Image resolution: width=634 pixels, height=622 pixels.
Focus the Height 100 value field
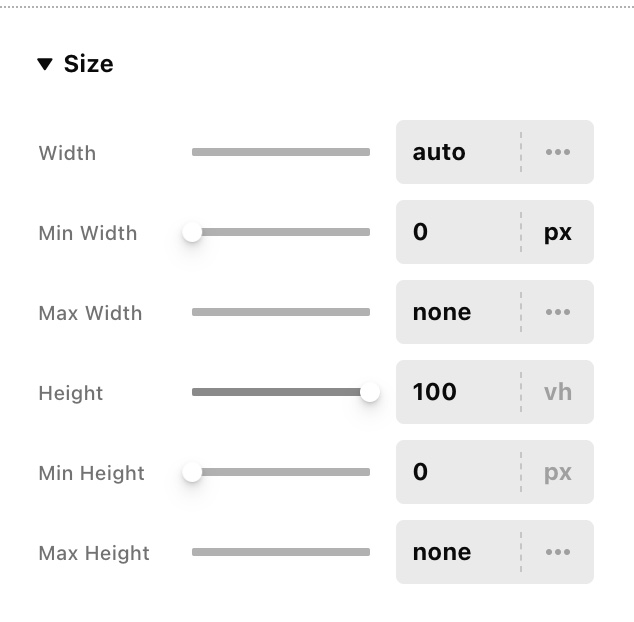pos(457,392)
